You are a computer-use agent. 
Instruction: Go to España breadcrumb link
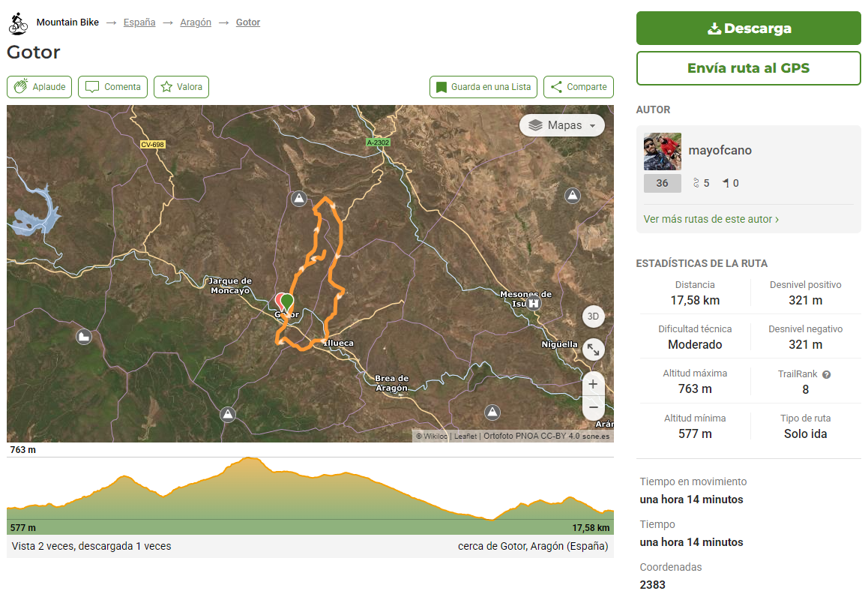(x=139, y=22)
